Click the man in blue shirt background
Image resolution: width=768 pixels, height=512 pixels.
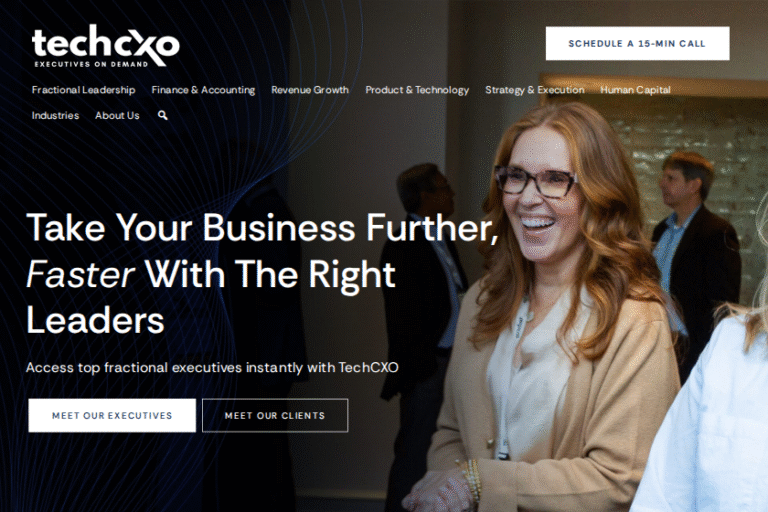click(x=693, y=245)
